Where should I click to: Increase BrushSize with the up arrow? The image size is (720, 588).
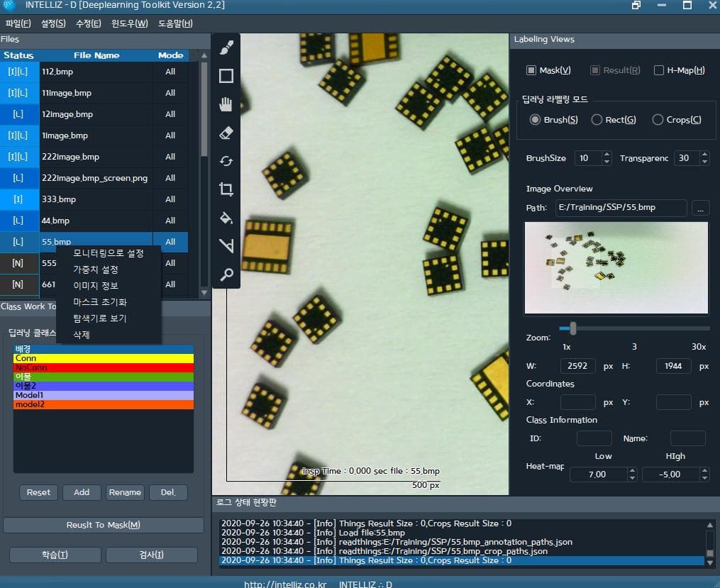point(607,155)
